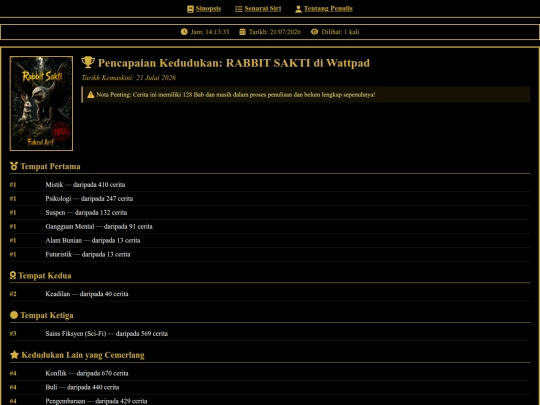Click the book icon beside Sinopsis
The width and height of the screenshot is (540, 405).
click(190, 9)
